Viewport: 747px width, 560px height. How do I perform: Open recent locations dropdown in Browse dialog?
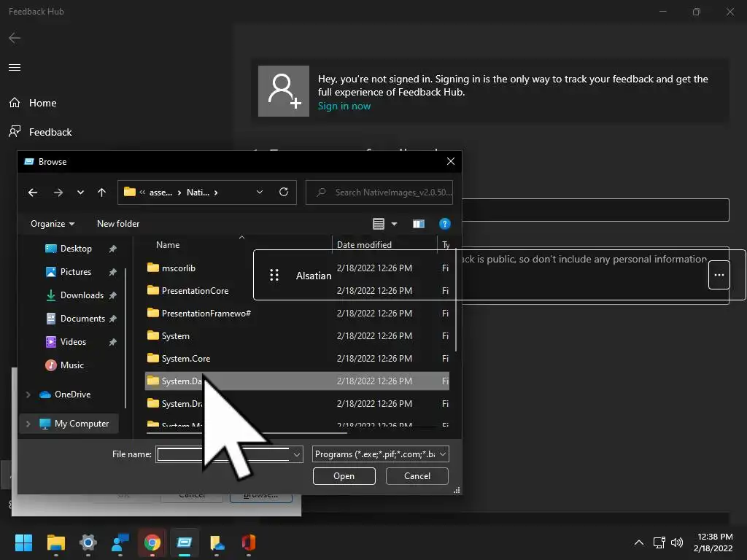80,192
